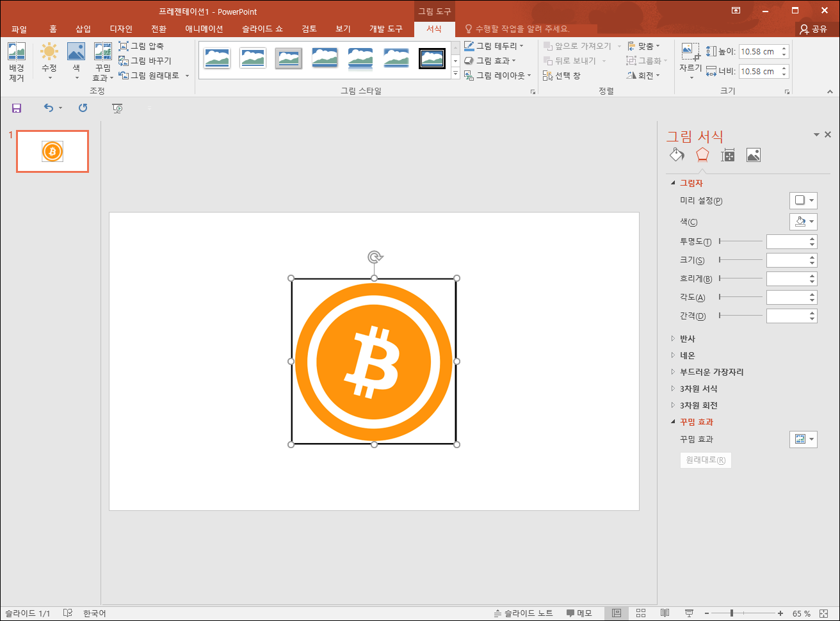The height and width of the screenshot is (621, 840).
Task: Click the 배경 제거 (remove background) icon
Action: point(16,62)
